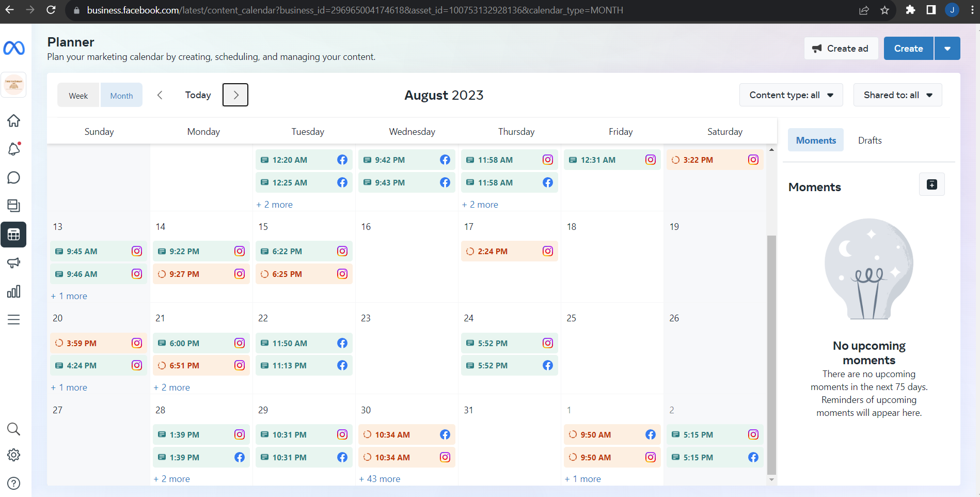Screen dimensions: 980x497
Task: Add a moment with plus icon
Action: coord(931,184)
